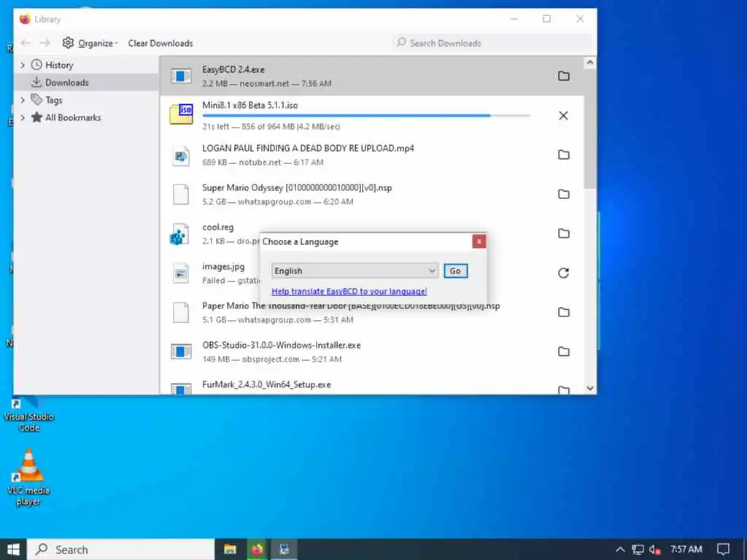The height and width of the screenshot is (560, 747).
Task: Select the FurMark_2.4.3.0_Win64_Setup.exe entry
Action: pyautogui.click(x=371, y=386)
